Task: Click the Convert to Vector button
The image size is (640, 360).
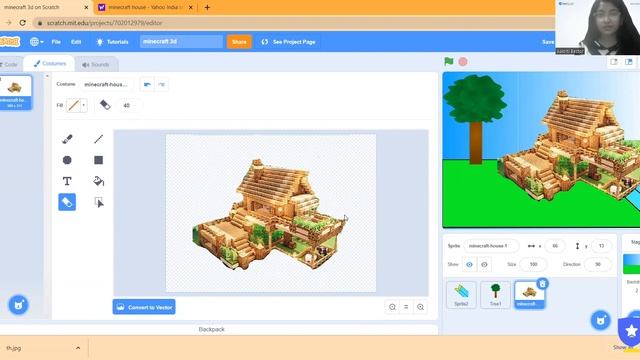Action: click(x=144, y=307)
